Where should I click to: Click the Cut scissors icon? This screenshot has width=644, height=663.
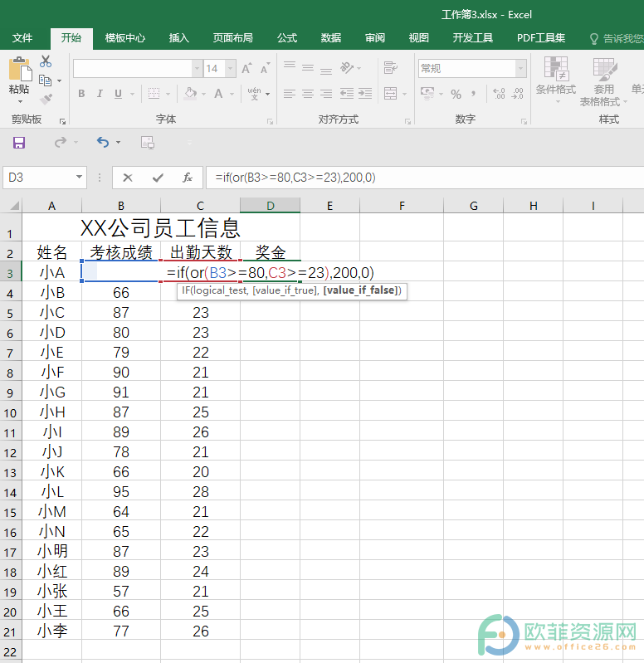coord(46,61)
